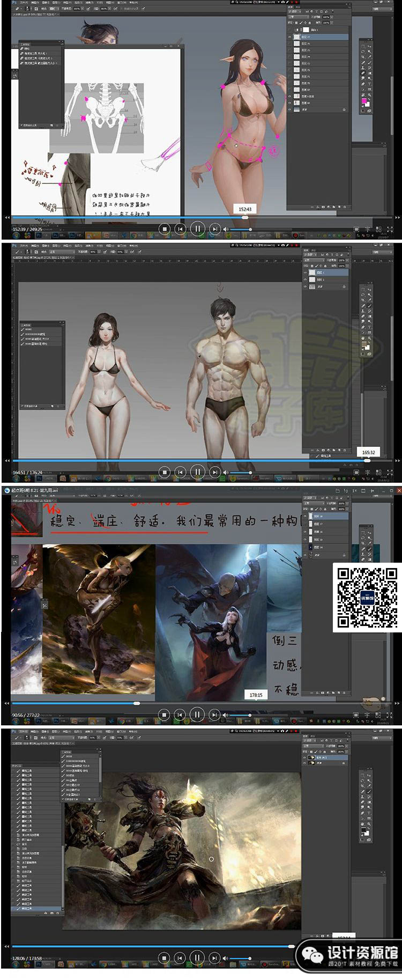402x980 pixels.
Task: Toggle fullscreen icon in the 152:39 / 249:25 player
Action: pyautogui.click(x=390, y=229)
